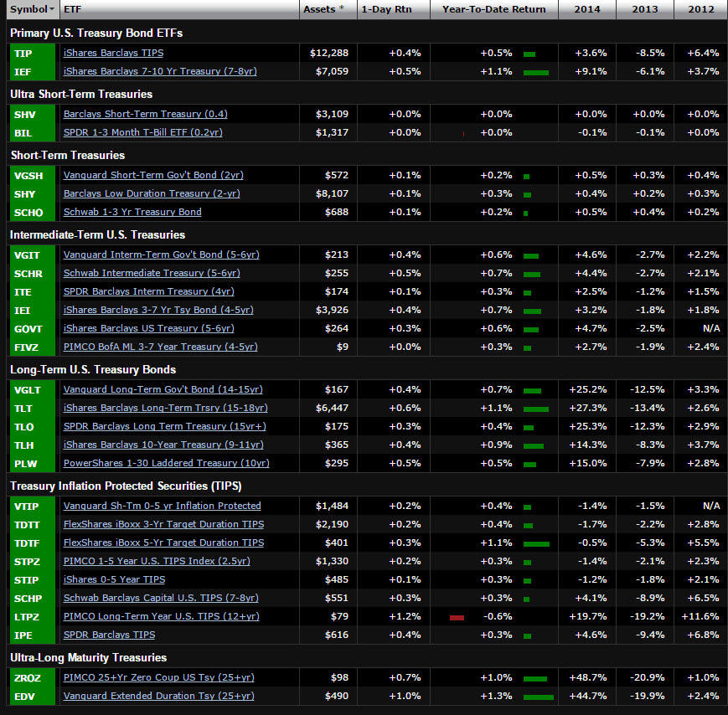Sort by the 2012 column header
Image resolution: width=728 pixels, height=715 pixels.
pyautogui.click(x=700, y=9)
